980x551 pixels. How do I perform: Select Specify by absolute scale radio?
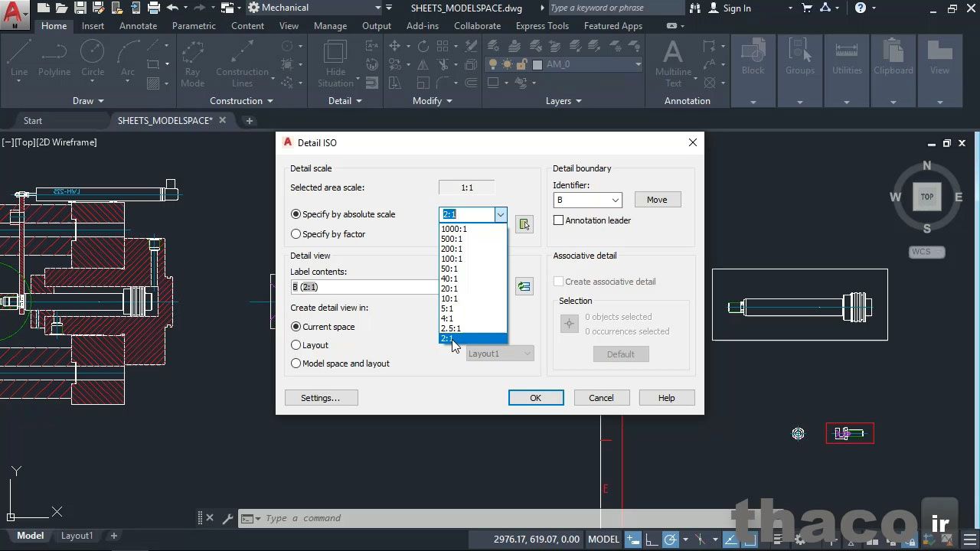296,214
